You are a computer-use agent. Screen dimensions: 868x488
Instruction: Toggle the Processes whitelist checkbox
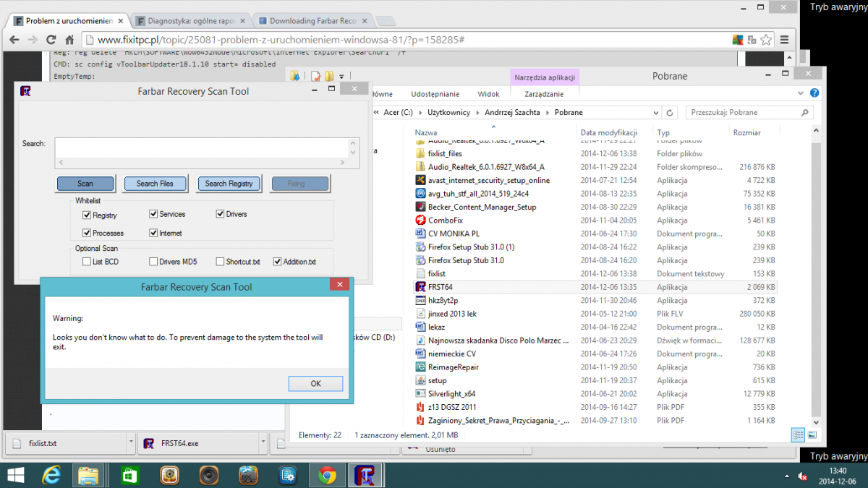(x=87, y=233)
